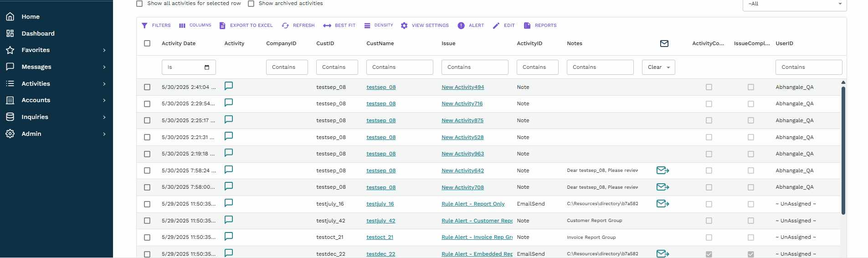Viewport: 868px width, 258px height.
Task: Open the New Activity716 issue link
Action: click(462, 104)
